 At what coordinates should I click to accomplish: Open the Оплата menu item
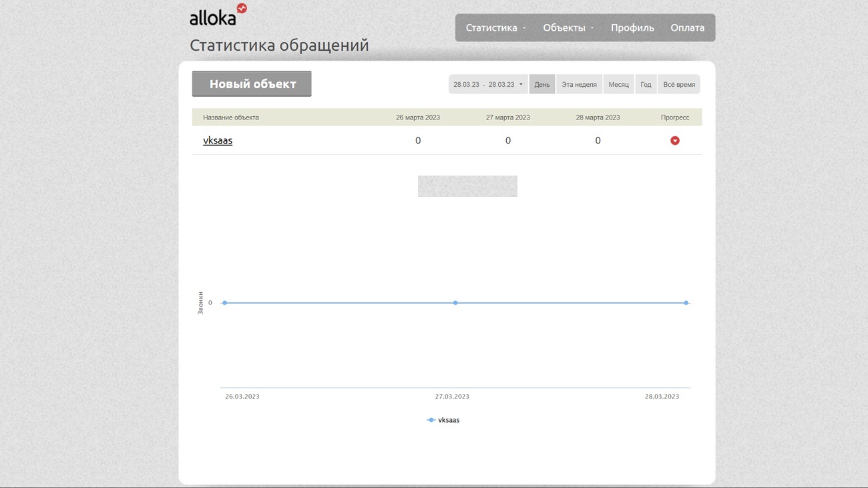tap(687, 28)
